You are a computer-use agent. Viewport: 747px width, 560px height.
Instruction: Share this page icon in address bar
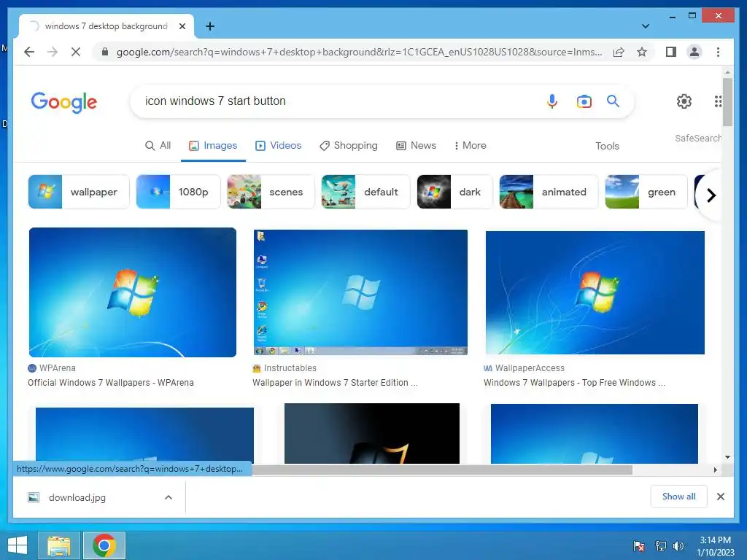tap(619, 52)
